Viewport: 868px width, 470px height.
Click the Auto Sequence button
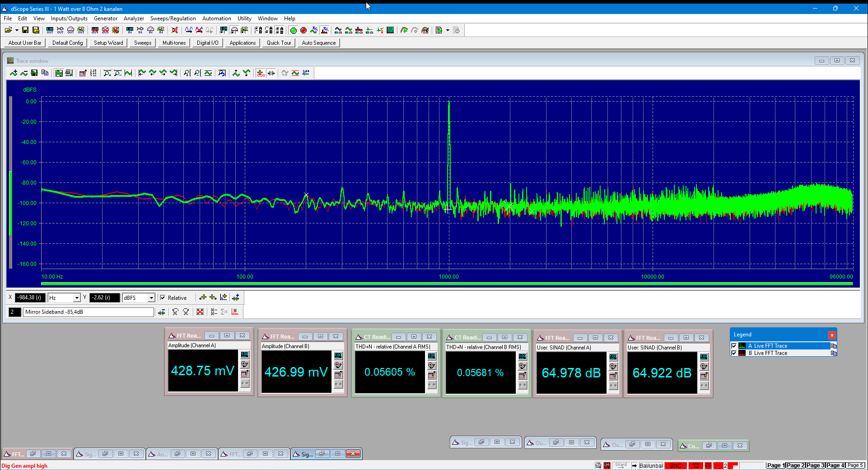click(319, 43)
